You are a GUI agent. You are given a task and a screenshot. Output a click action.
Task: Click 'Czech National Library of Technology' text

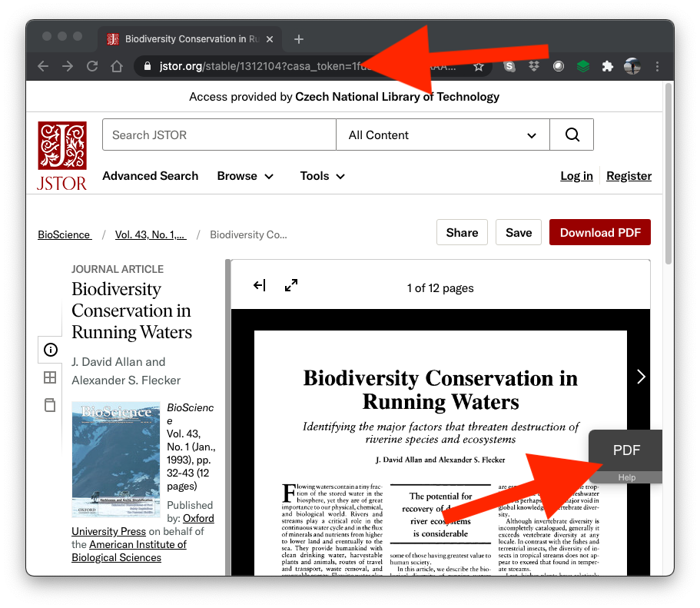click(x=397, y=97)
